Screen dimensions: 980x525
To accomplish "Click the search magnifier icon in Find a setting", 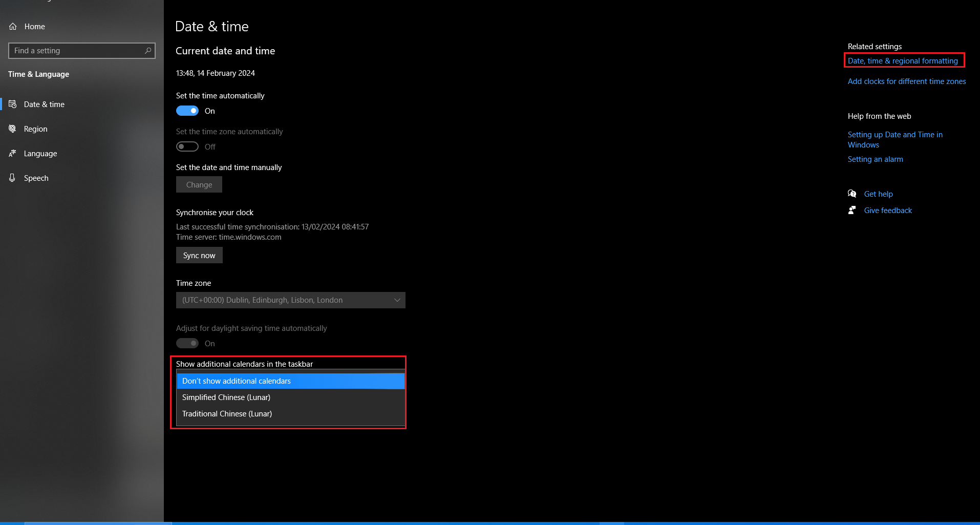I will coord(148,51).
